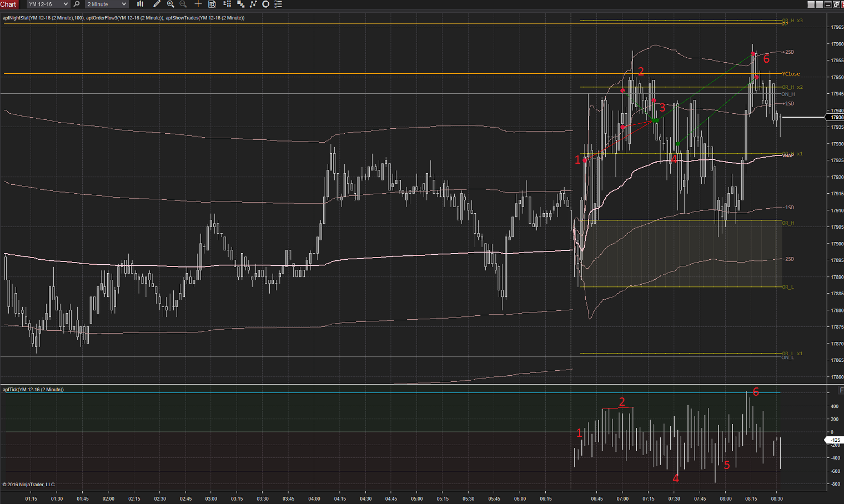Click the OR_H x3 level label
The image size is (844, 504).
click(792, 21)
